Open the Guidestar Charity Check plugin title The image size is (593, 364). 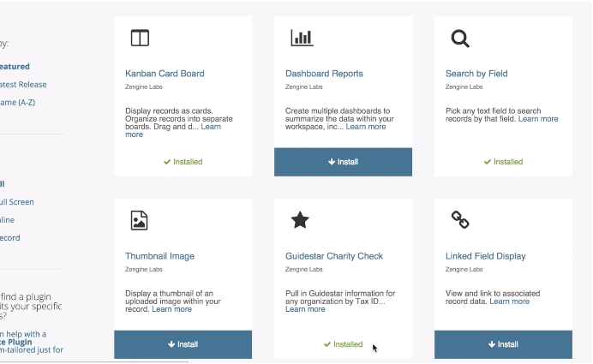(334, 256)
